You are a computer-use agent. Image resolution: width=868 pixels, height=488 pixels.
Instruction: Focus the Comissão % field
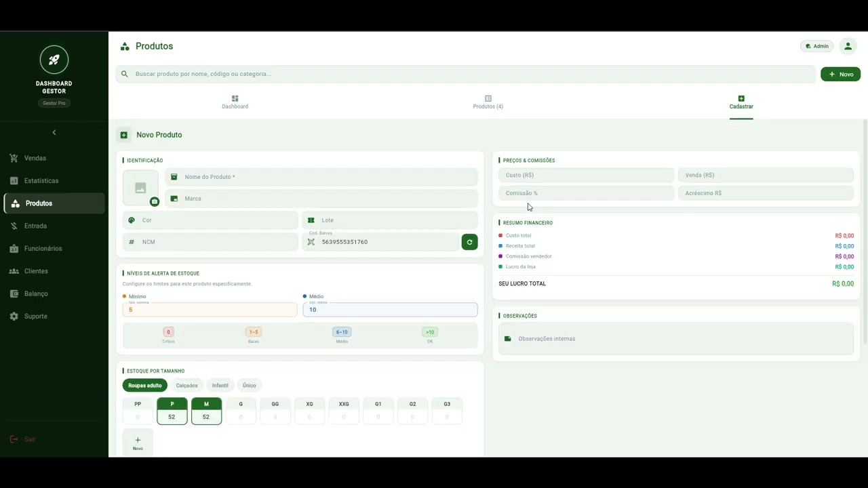coord(587,193)
